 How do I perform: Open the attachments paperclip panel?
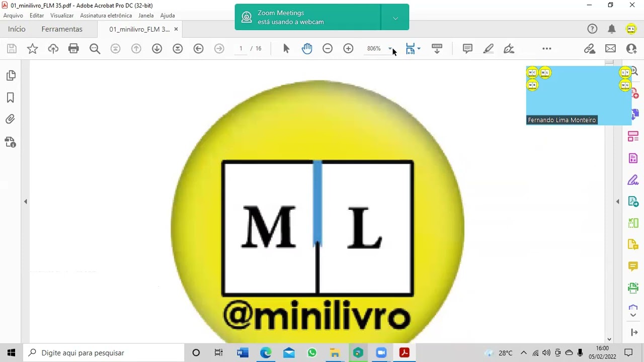coord(11,119)
